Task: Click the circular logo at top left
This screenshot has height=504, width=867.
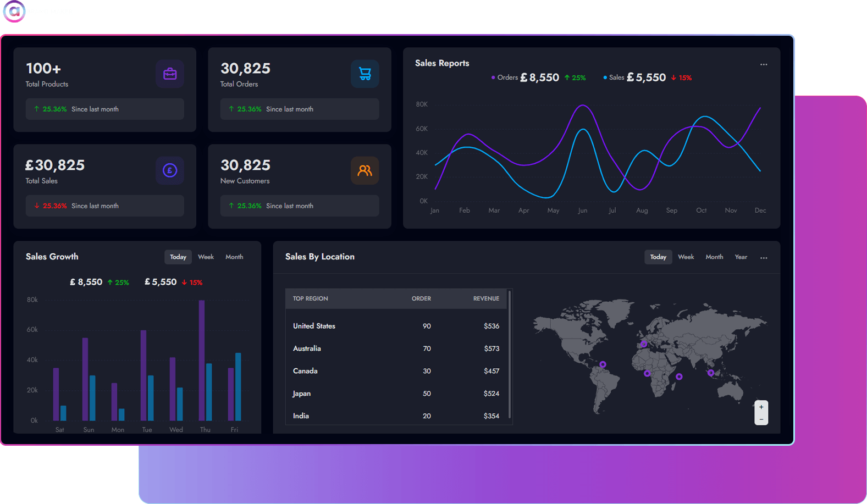Action: coord(14,11)
